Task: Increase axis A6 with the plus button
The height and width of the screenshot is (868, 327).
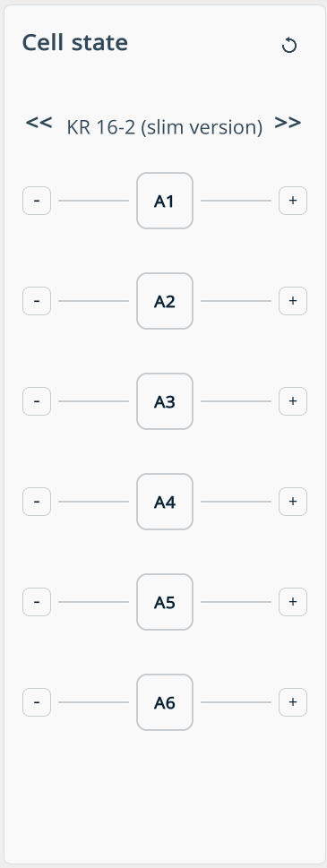Action: point(293,702)
